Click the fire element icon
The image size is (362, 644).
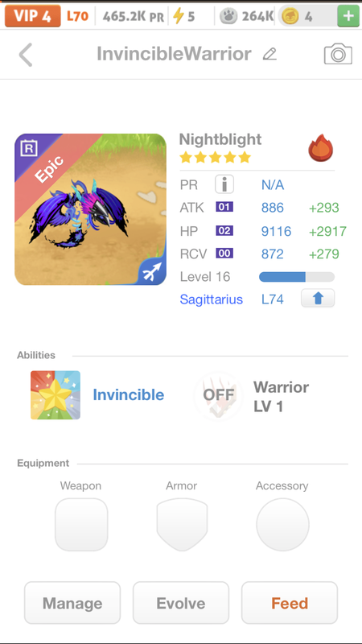tap(320, 148)
